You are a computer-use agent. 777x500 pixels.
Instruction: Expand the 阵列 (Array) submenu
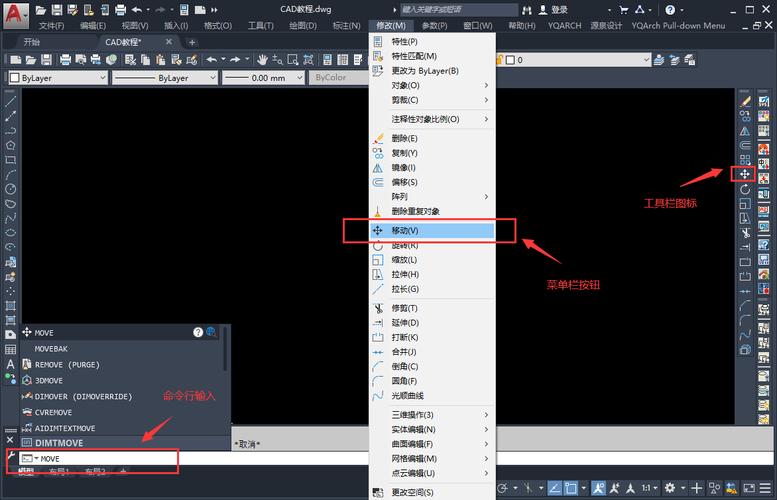tap(430, 197)
